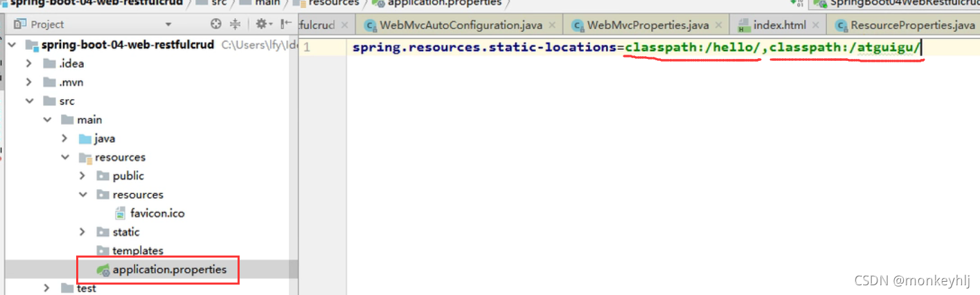Screen dimensions: 980x295
Task: Collapse the main folder
Action: tap(46, 120)
